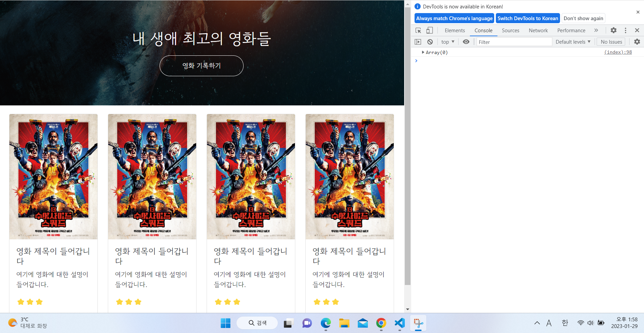This screenshot has height=333, width=644.
Task: Open the clock and date panel
Action: (624, 323)
